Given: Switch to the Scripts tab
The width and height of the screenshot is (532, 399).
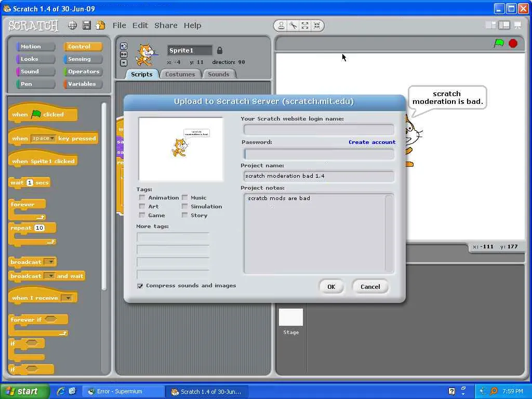Looking at the screenshot, I should (x=142, y=74).
